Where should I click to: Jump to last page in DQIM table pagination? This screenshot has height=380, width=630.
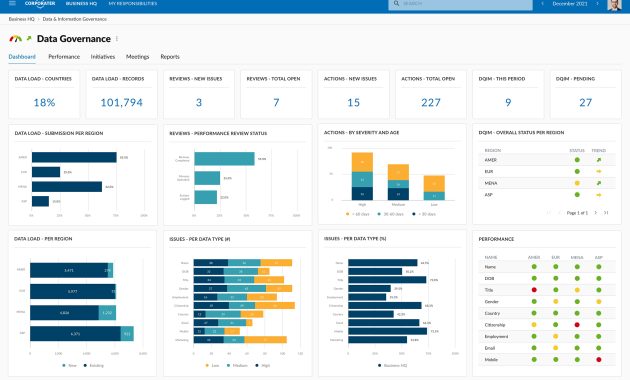[x=606, y=213]
